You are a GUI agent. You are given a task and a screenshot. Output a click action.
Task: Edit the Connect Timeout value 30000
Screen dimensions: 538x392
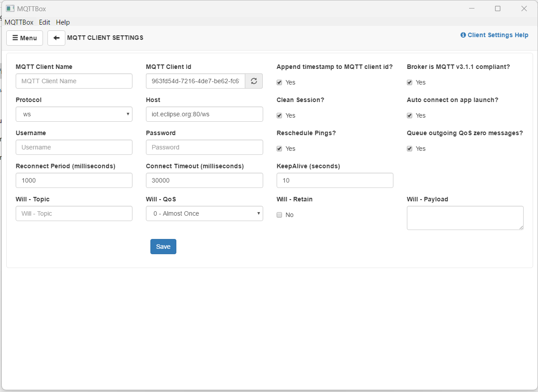(x=205, y=180)
